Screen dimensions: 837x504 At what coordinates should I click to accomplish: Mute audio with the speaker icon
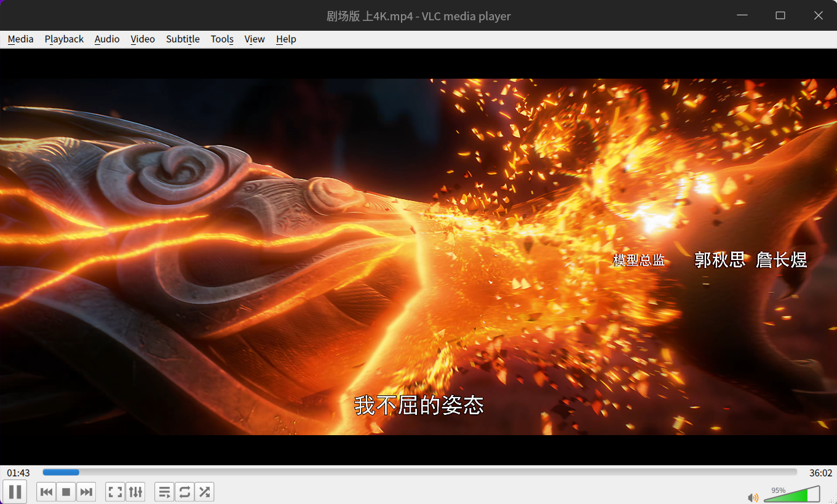click(753, 497)
